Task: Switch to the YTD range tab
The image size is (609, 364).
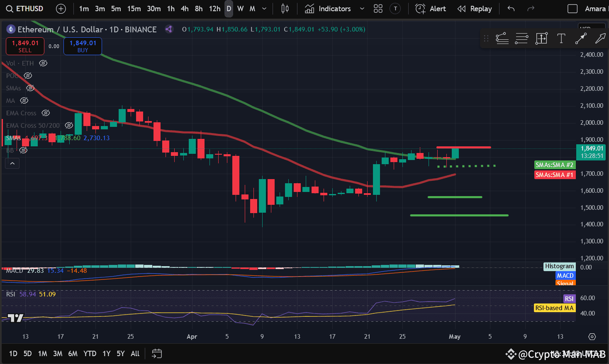Action: 90,354
